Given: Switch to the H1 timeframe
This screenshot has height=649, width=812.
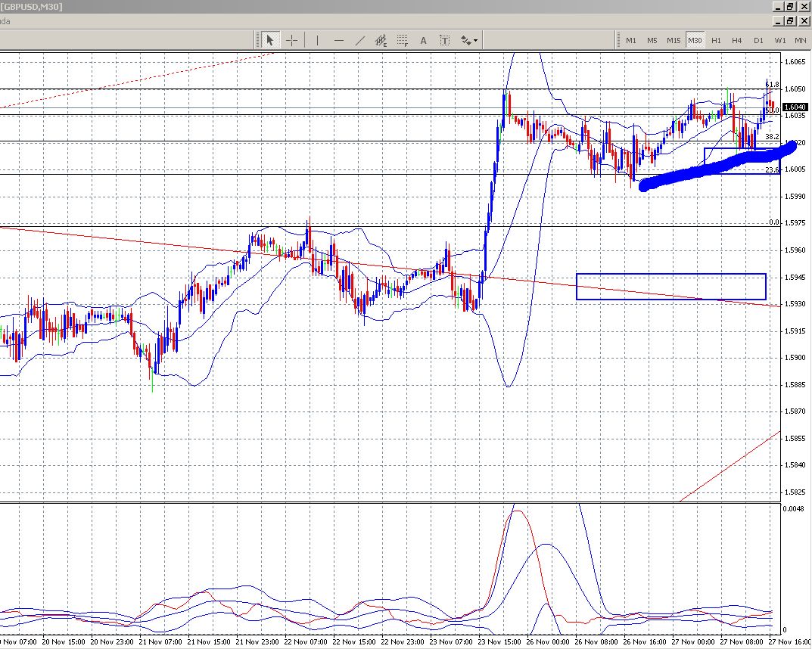Looking at the screenshot, I should tap(716, 40).
